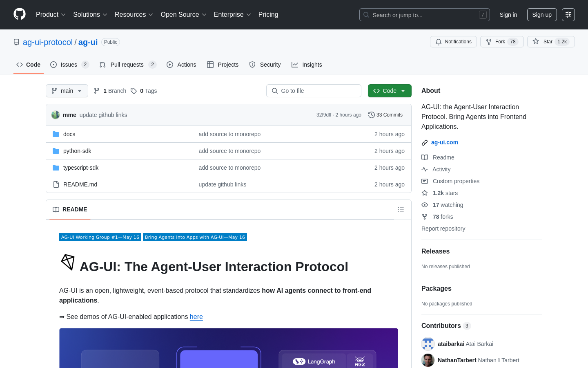Open the ag-ui.com website link
This screenshot has width=588, height=368.
pyautogui.click(x=445, y=142)
